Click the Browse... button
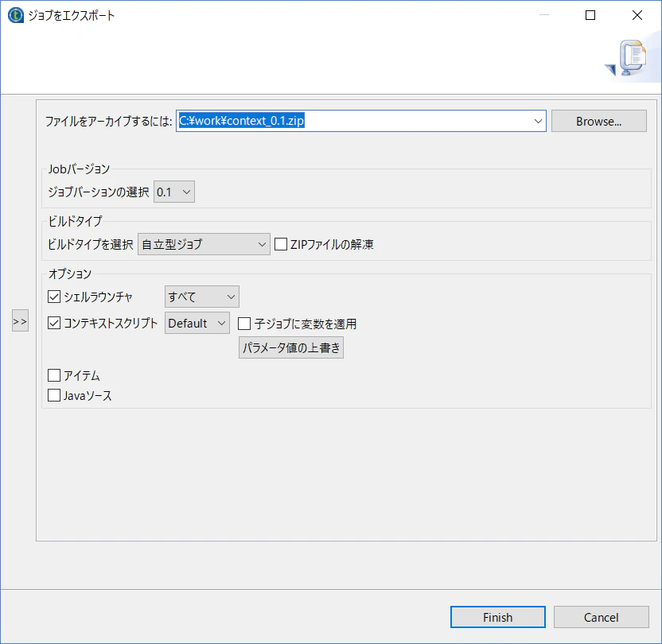Screen dimensions: 662x644 click(598, 121)
